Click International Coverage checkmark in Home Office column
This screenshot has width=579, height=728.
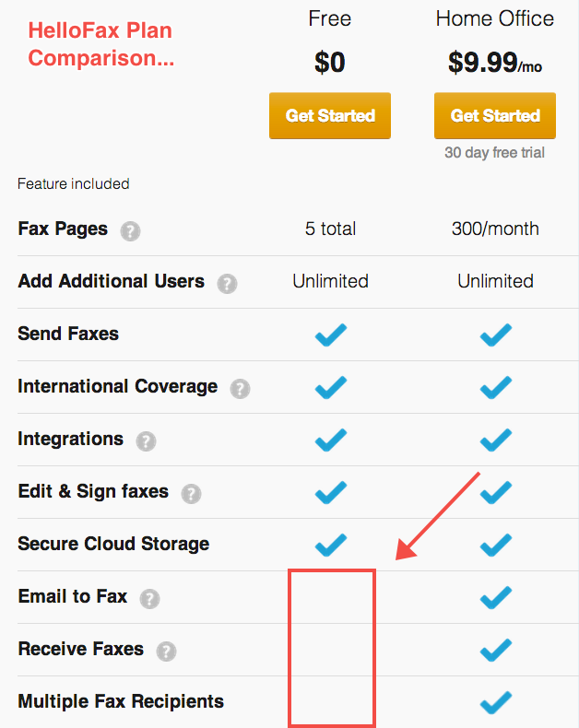[495, 387]
